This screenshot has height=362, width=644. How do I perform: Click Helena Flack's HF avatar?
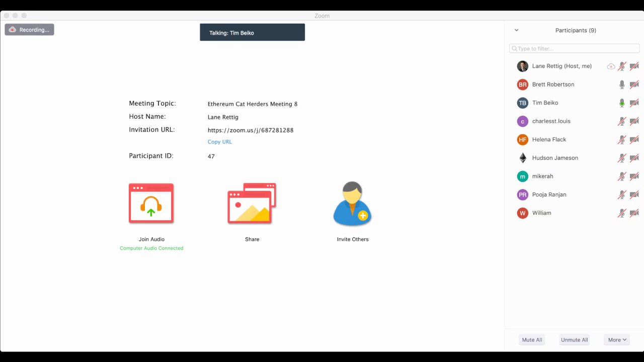click(523, 140)
